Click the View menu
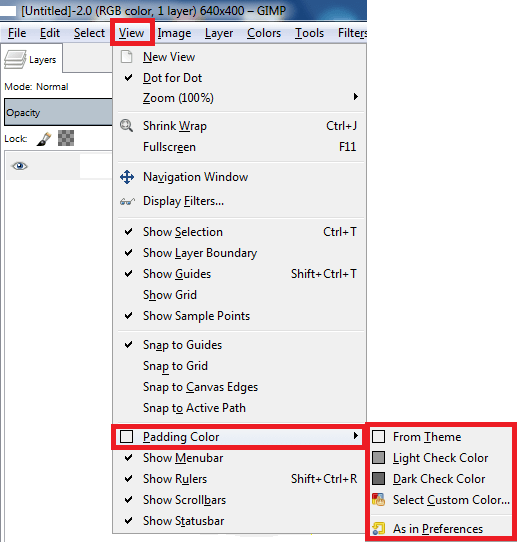Viewport: 517px width, 542px height. [x=132, y=33]
